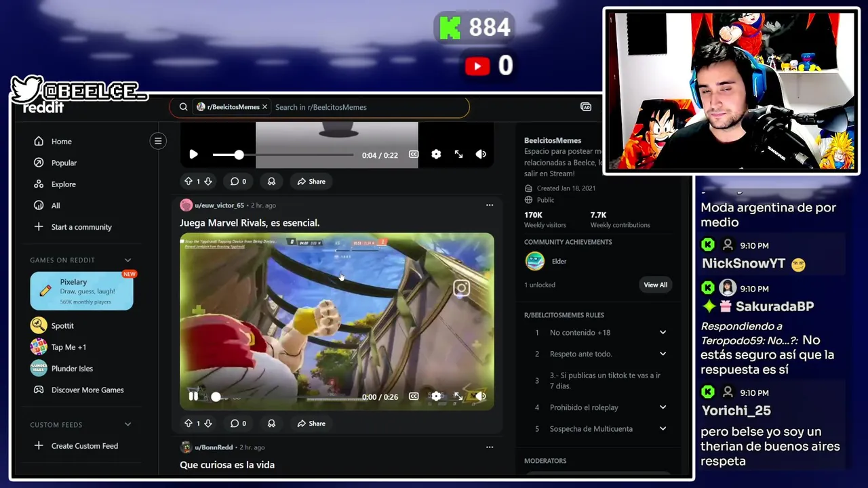This screenshot has height=488, width=868.
Task: Upvote the top video post
Action: point(189,181)
